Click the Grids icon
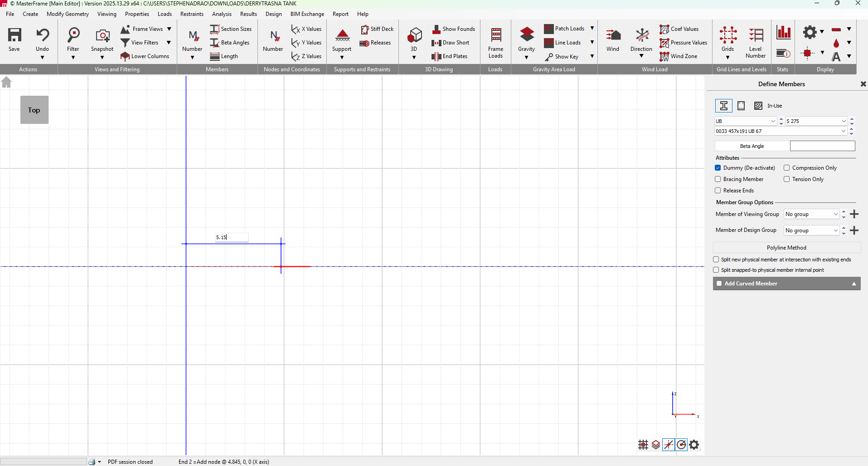This screenshot has height=466, width=868. pyautogui.click(x=727, y=35)
